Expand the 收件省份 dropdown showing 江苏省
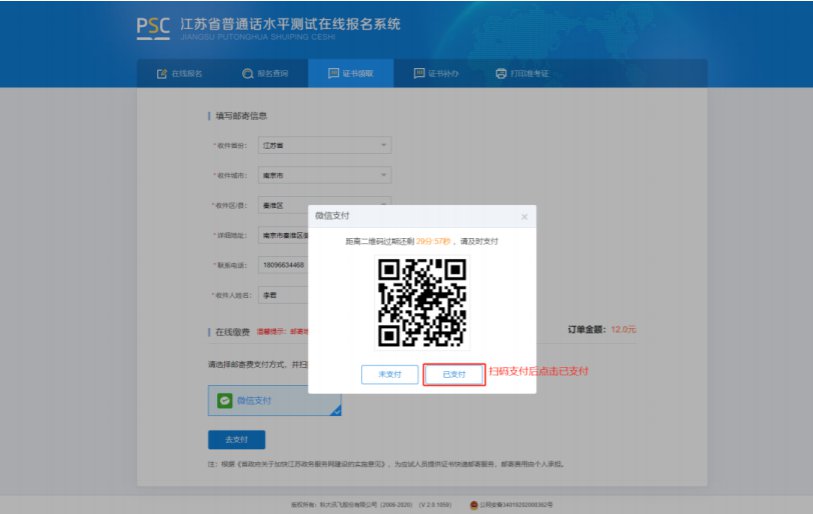This screenshot has height=514, width=813. [x=325, y=145]
